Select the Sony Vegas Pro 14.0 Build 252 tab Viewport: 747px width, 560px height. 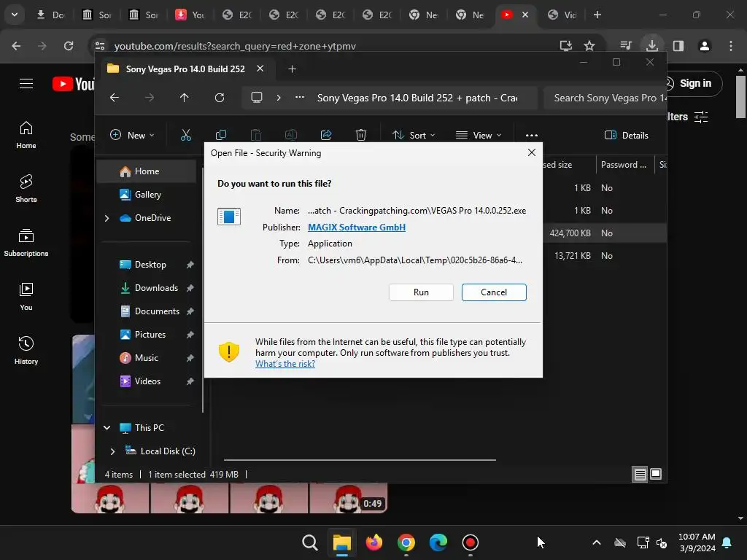(x=185, y=69)
